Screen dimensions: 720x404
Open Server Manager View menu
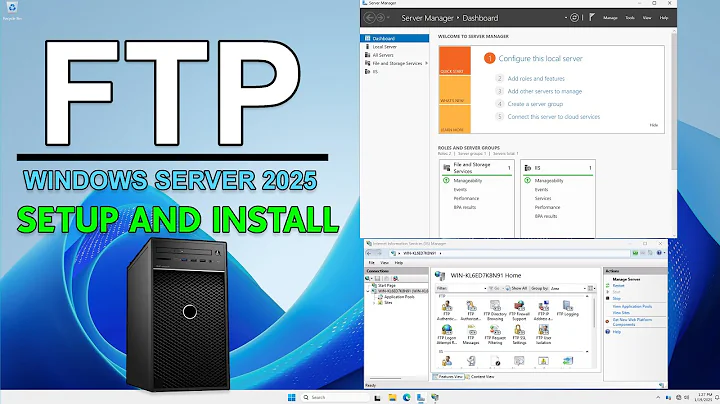point(647,18)
